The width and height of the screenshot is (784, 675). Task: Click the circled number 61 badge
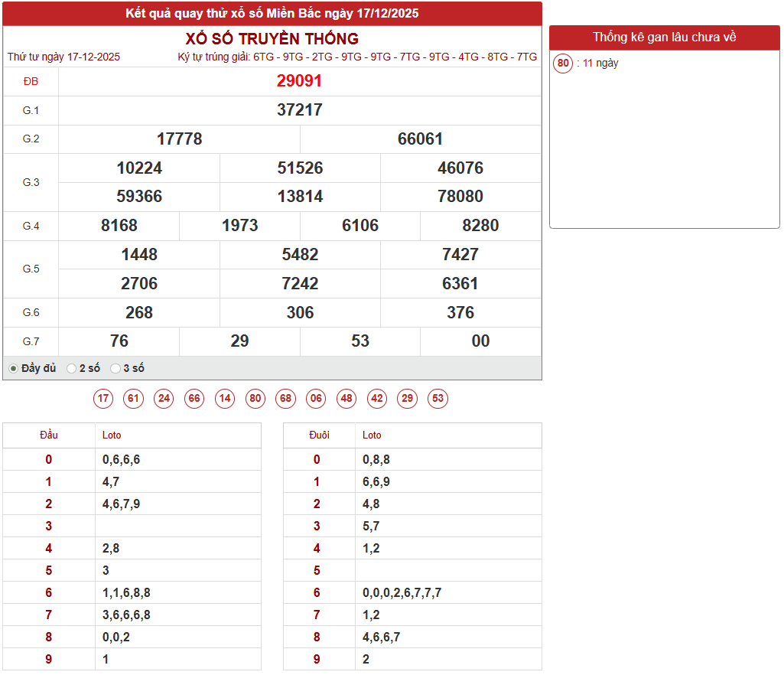(x=134, y=399)
